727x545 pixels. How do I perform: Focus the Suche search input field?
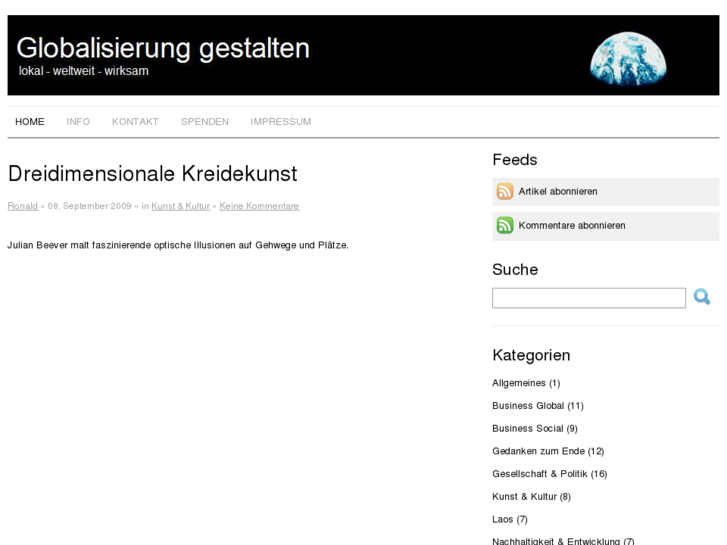click(589, 298)
